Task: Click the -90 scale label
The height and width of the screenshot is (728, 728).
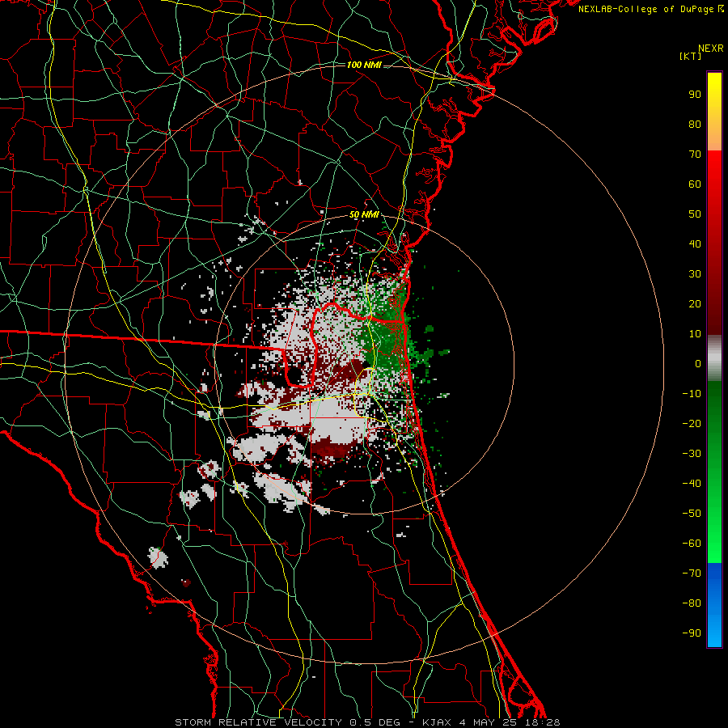Action: coord(692,633)
